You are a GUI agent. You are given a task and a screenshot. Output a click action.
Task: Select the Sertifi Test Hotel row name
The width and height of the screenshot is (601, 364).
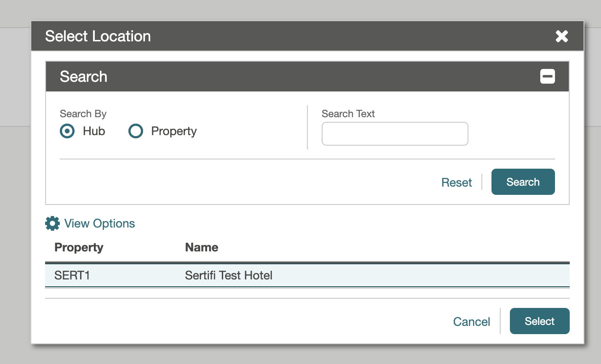229,275
